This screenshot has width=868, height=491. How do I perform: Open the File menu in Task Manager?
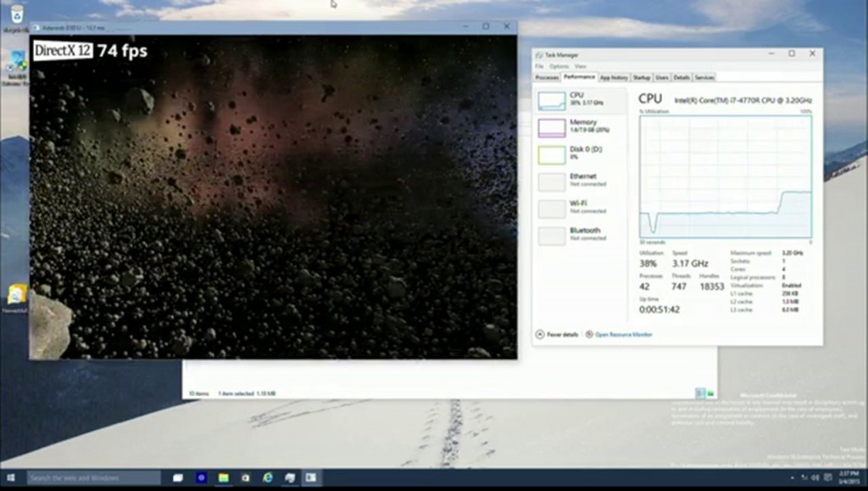(540, 66)
